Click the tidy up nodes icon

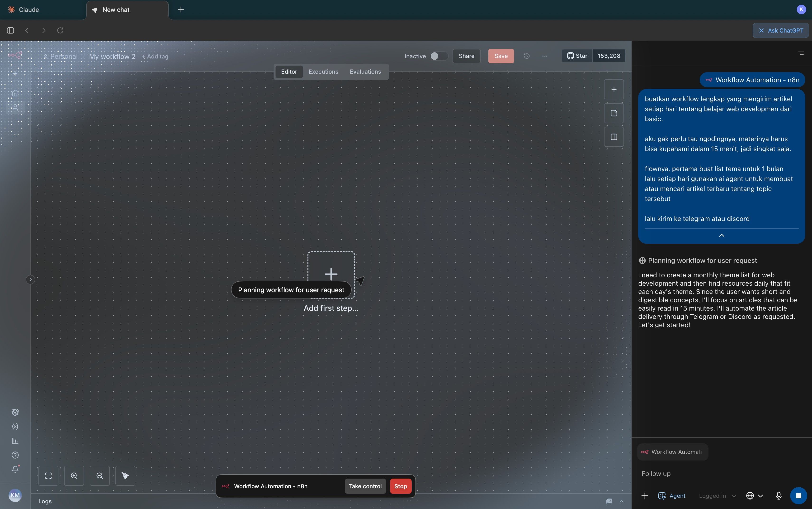[125, 476]
